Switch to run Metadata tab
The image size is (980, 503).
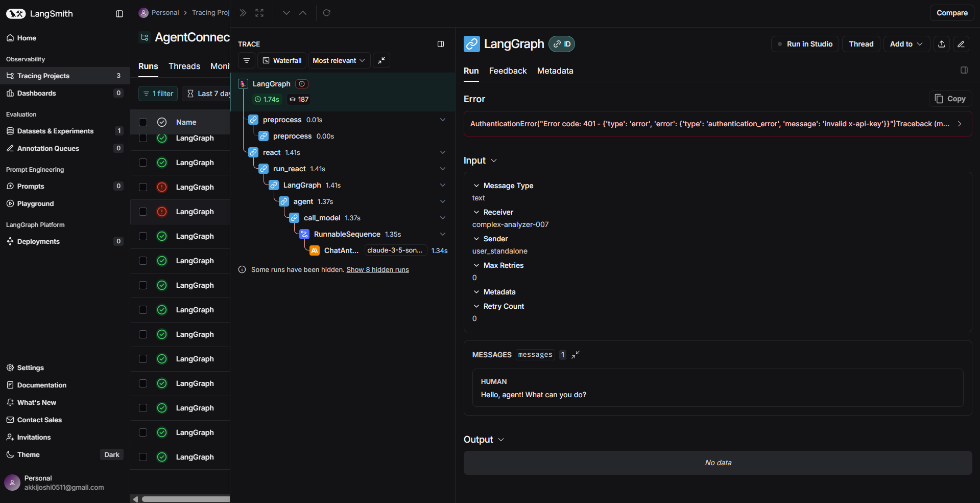coord(555,71)
